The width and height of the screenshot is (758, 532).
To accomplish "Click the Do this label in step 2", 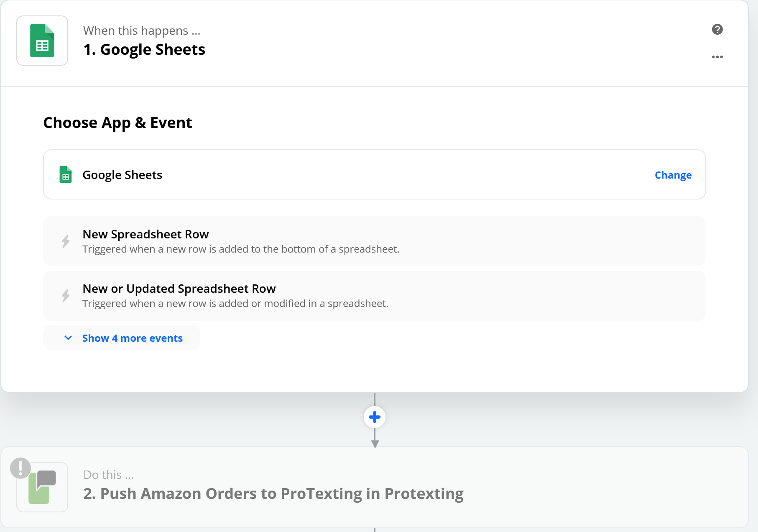I will coord(108,475).
